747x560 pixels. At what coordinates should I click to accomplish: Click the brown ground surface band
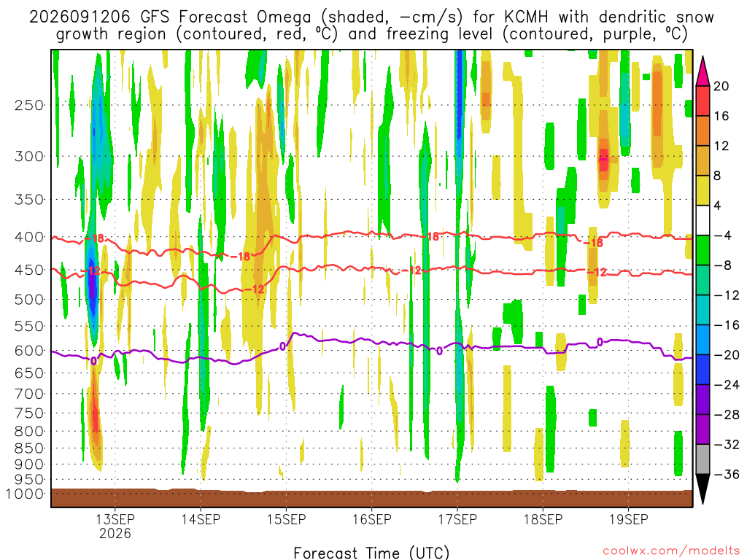click(x=371, y=498)
